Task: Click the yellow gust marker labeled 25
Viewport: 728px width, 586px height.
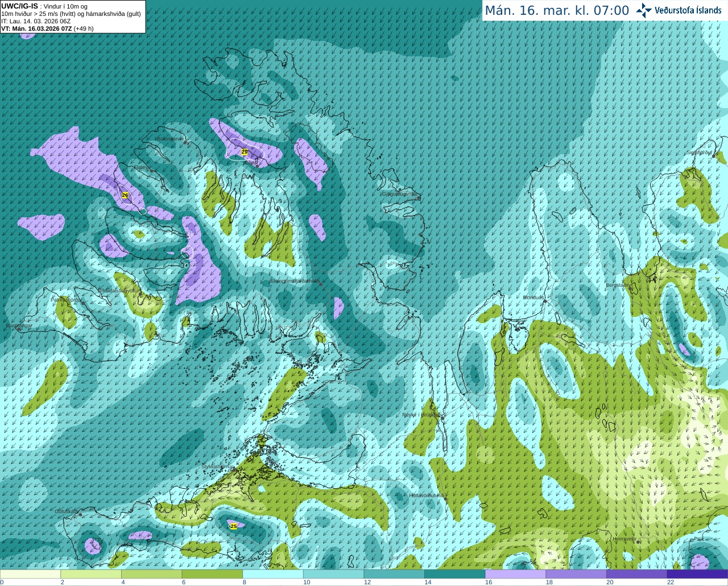Action: tap(233, 526)
